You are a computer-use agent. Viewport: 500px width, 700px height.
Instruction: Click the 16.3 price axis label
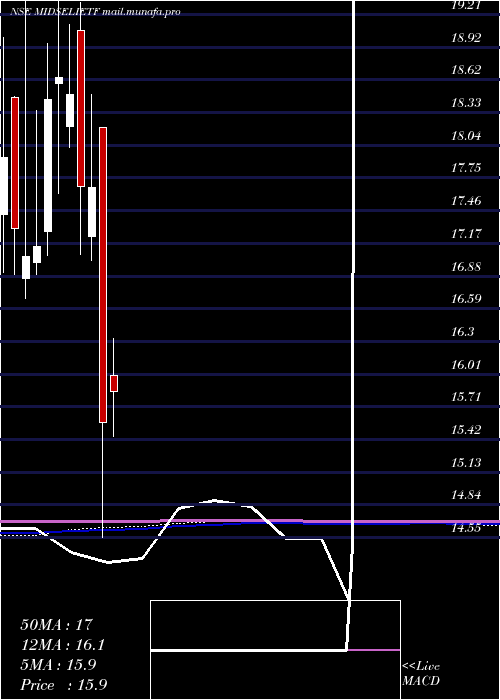click(x=463, y=332)
